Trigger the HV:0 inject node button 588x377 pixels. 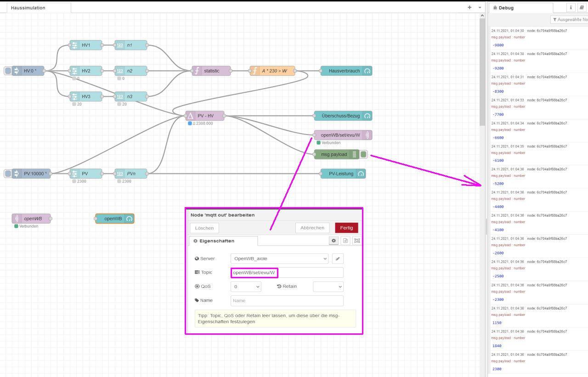tap(8, 71)
